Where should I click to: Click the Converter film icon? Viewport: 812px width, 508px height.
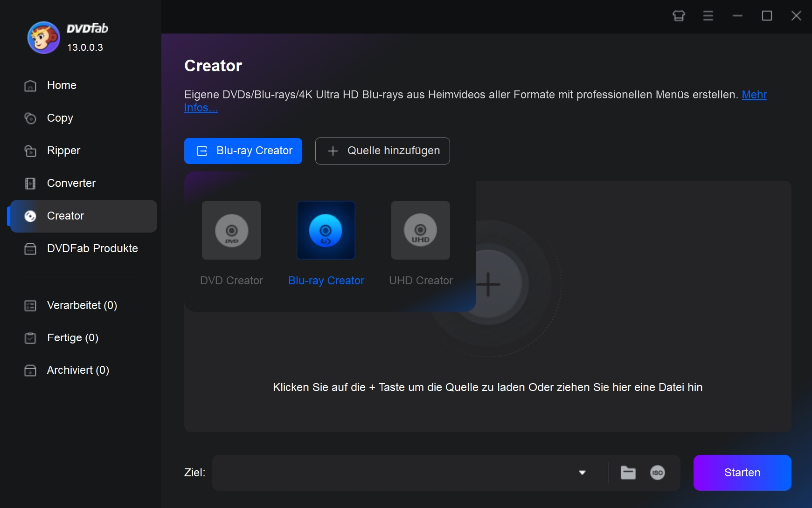click(30, 184)
